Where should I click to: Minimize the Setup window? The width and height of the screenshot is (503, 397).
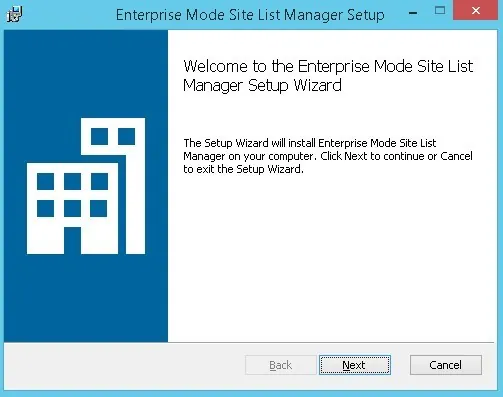413,13
